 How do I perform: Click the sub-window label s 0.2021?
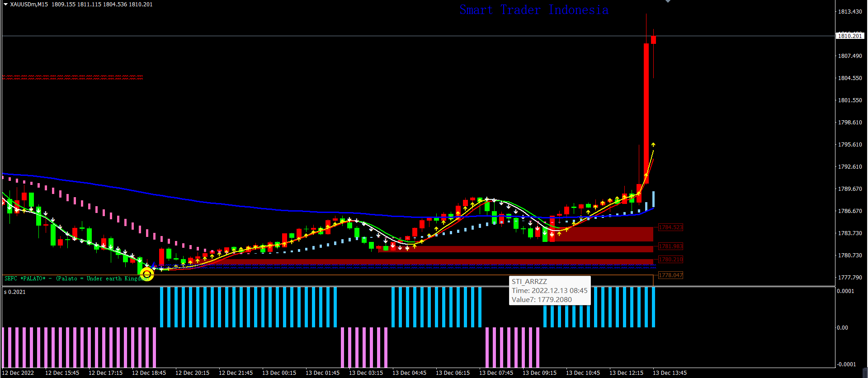pyautogui.click(x=15, y=292)
